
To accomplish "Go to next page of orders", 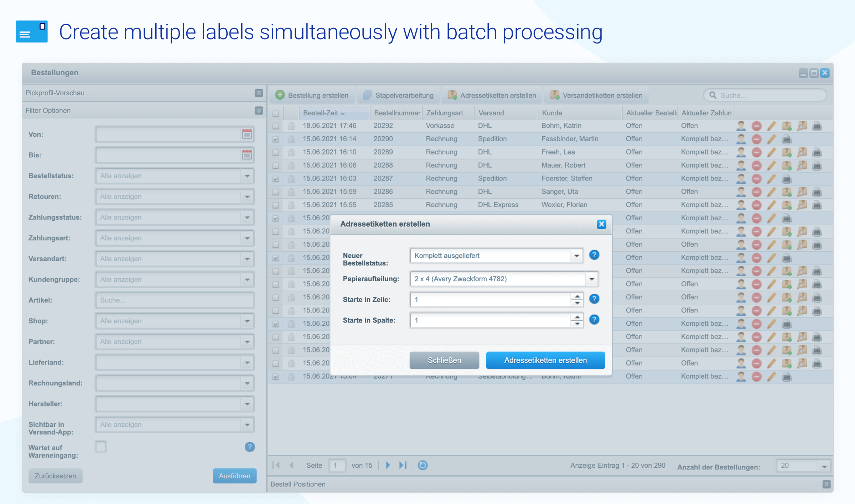I will point(388,465).
